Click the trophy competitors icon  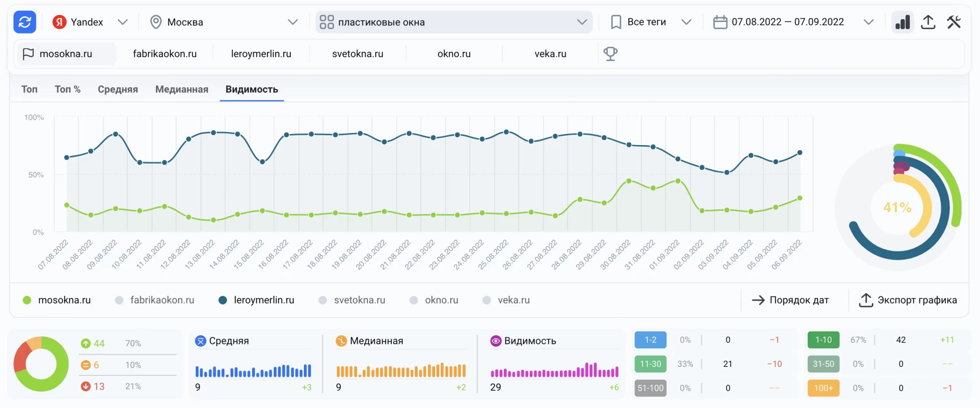pyautogui.click(x=610, y=54)
